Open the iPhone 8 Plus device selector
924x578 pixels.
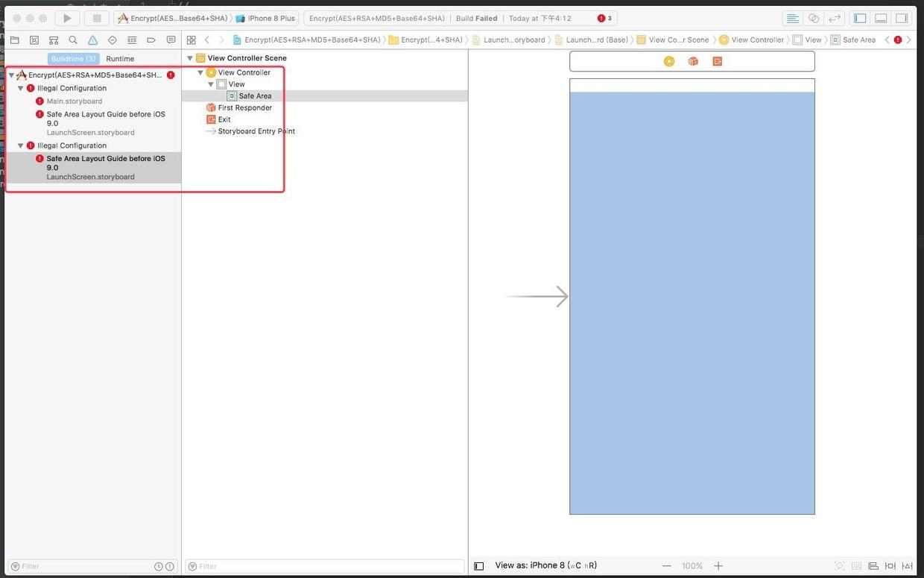tap(265, 18)
